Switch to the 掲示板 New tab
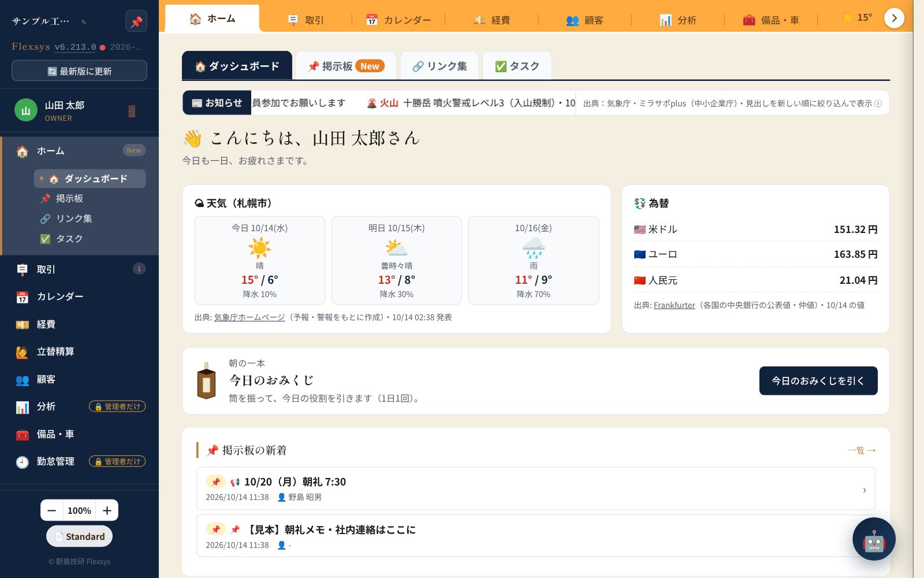This screenshot has height=578, width=924. click(x=346, y=66)
